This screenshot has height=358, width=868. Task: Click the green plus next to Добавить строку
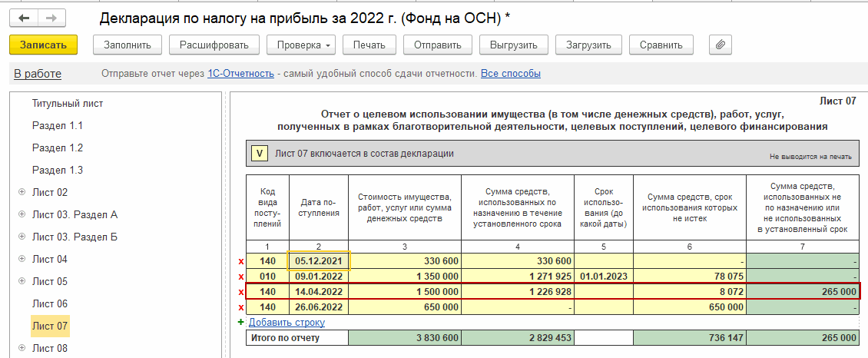240,322
